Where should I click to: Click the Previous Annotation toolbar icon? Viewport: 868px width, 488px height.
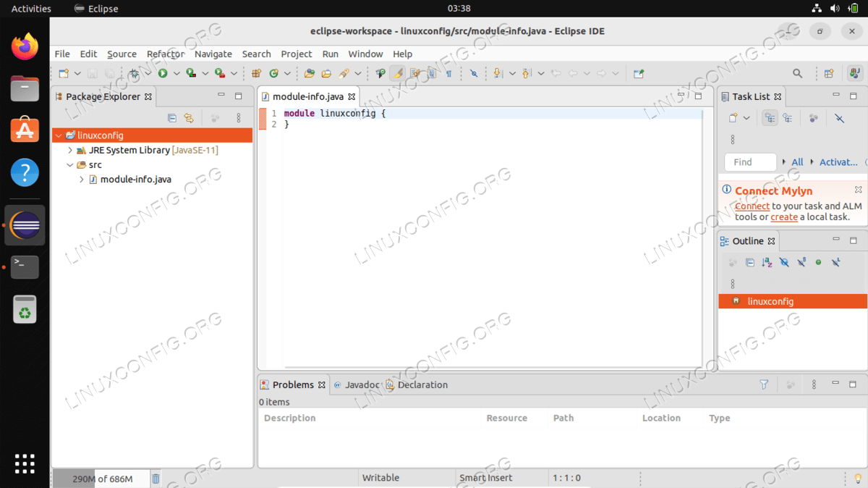click(526, 73)
